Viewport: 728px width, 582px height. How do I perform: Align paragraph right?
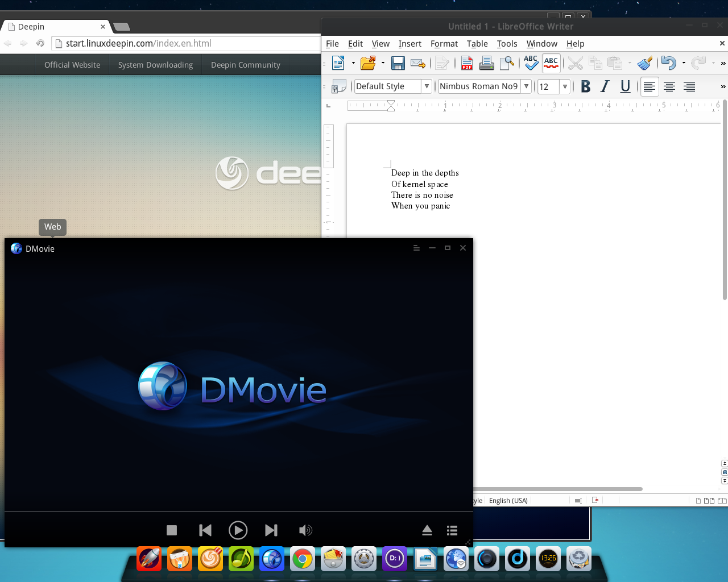pyautogui.click(x=689, y=86)
